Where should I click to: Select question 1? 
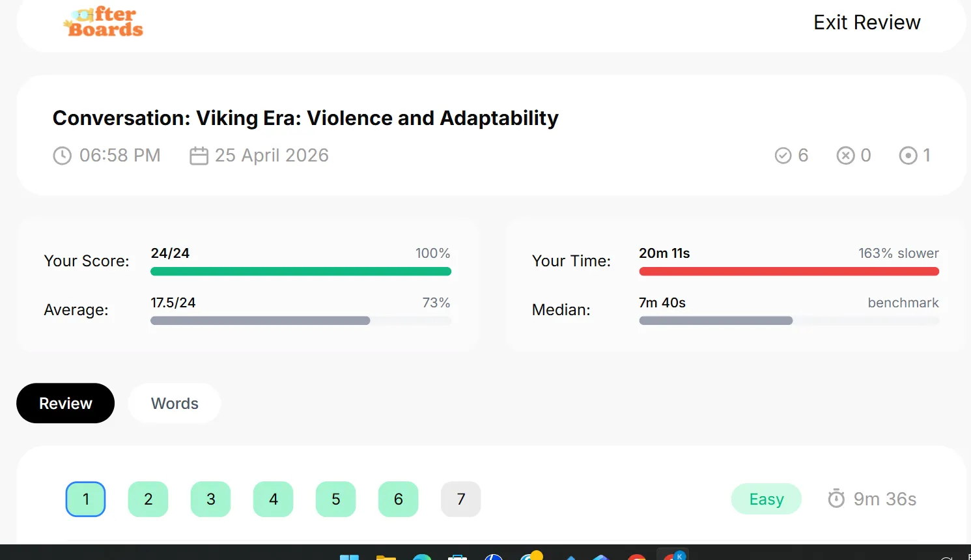[86, 499]
